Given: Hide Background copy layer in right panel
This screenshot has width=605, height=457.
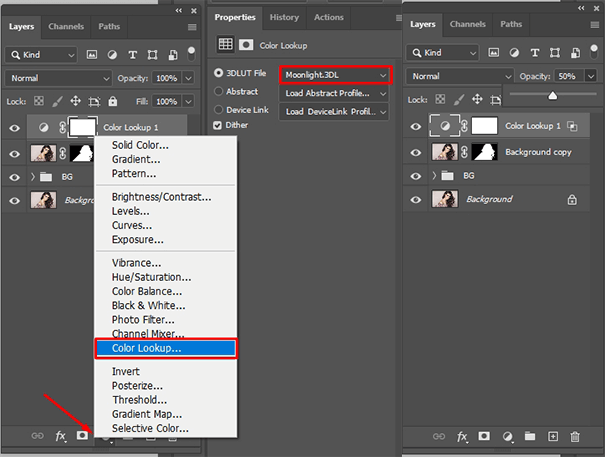Looking at the screenshot, I should pos(416,152).
